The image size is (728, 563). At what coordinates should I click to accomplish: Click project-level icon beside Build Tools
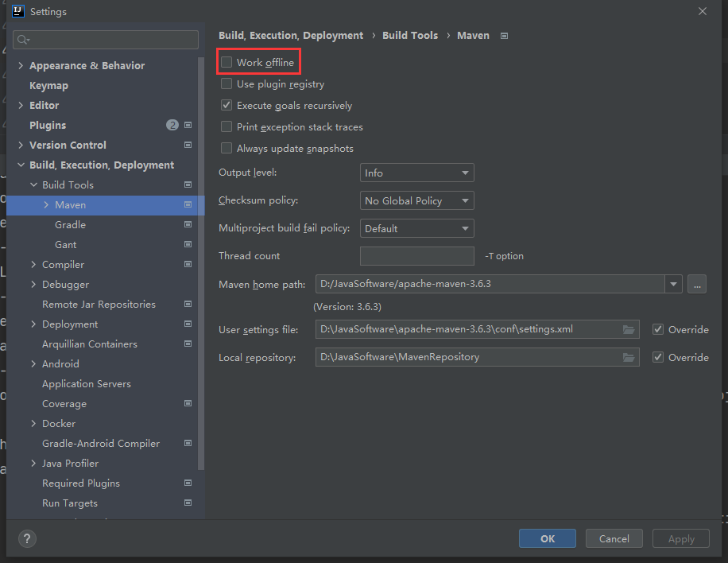pyautogui.click(x=188, y=184)
